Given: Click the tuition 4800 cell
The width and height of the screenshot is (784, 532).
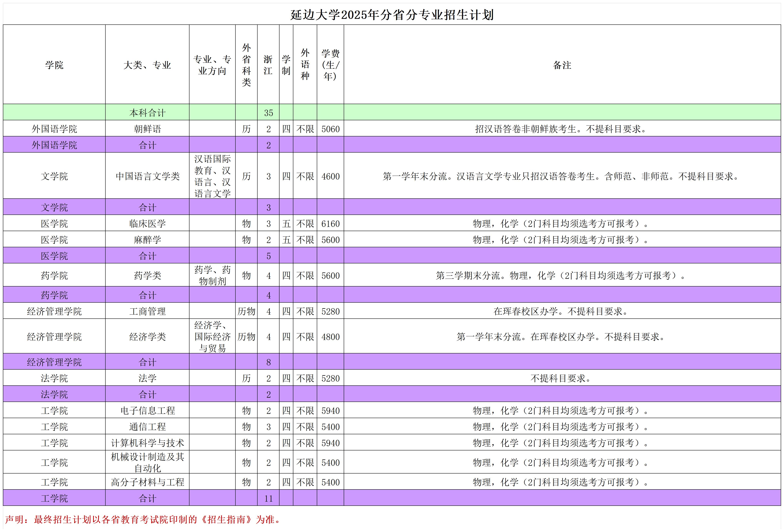Looking at the screenshot, I should [330, 336].
